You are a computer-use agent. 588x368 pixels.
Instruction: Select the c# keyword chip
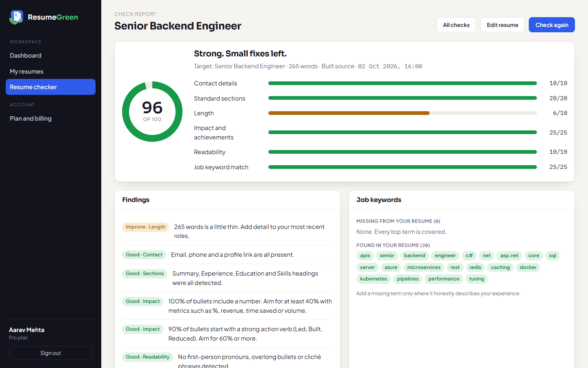pyautogui.click(x=469, y=256)
